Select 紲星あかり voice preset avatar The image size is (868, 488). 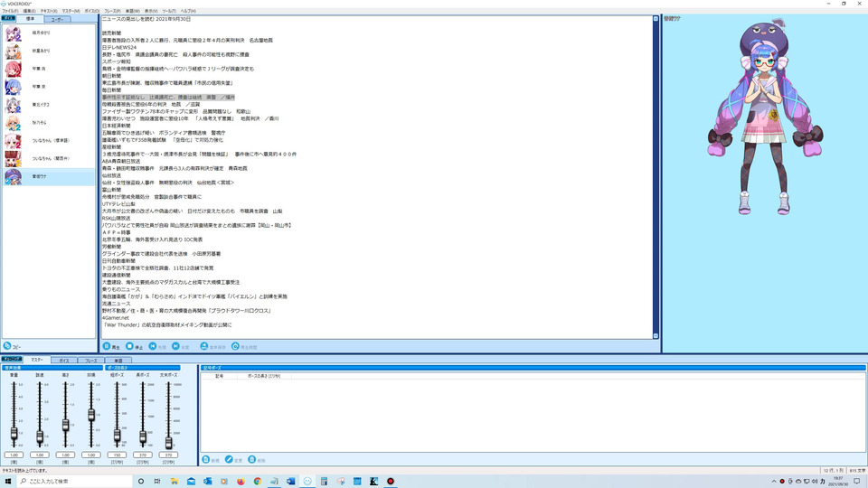pyautogui.click(x=14, y=51)
